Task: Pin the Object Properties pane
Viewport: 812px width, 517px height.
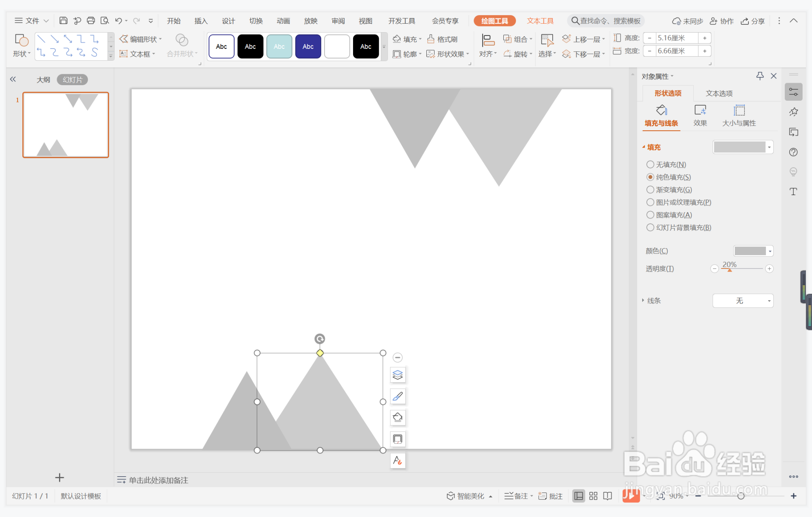Action: pyautogui.click(x=760, y=76)
